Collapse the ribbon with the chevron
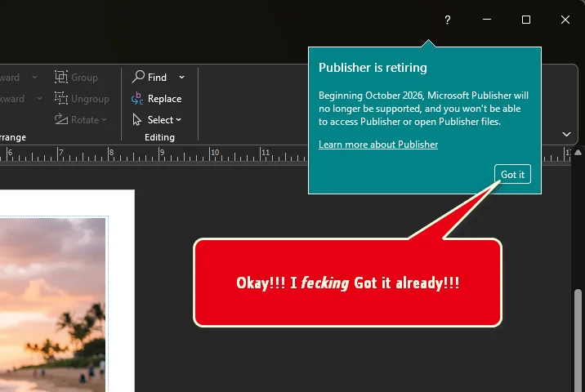 566,134
